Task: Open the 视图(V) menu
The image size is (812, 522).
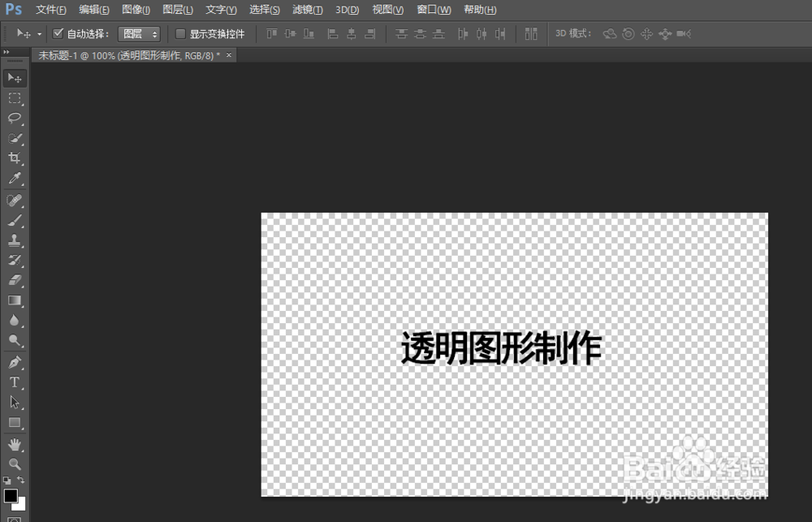Action: point(388,10)
